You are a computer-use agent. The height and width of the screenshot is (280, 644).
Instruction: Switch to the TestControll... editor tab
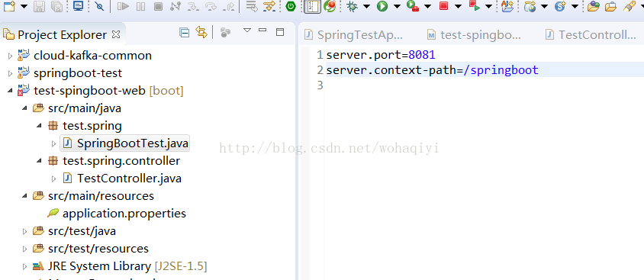(591, 35)
